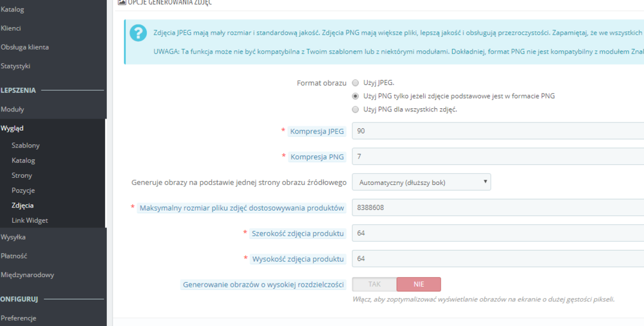The width and height of the screenshot is (644, 326).
Task: Select PNG only if base image is PNG
Action: click(355, 96)
